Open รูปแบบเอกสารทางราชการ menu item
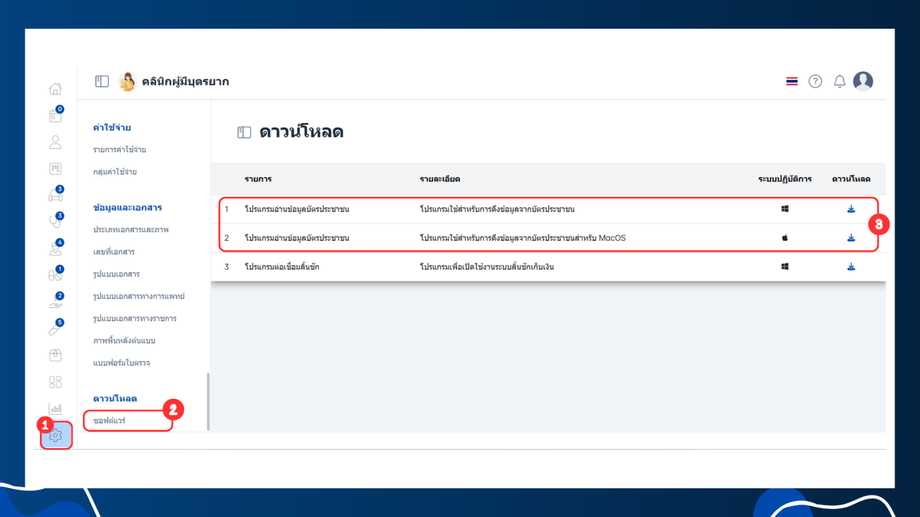Viewport: 920px width, 517px height. click(135, 319)
